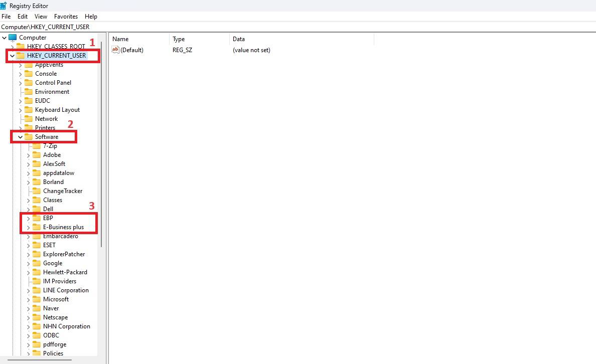Open the Edit menu
Screen dimensions: 596x364
pyautogui.click(x=23, y=17)
